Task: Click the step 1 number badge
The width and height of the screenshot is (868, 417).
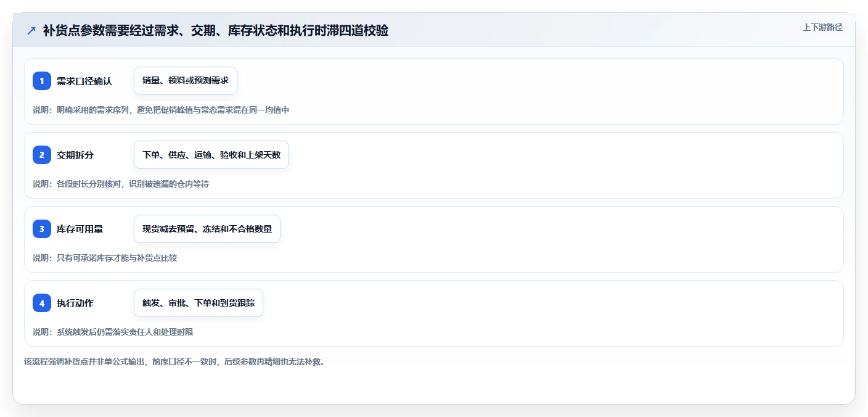Action: point(42,81)
